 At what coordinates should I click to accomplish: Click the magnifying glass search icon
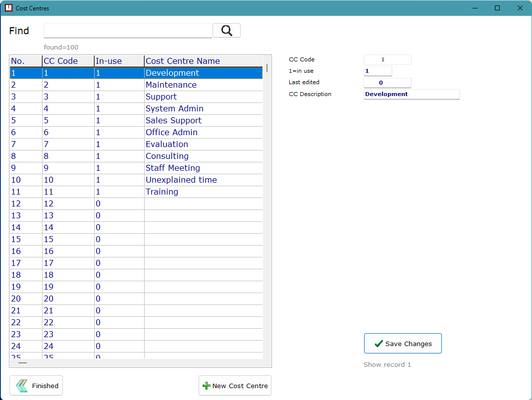pyautogui.click(x=226, y=31)
